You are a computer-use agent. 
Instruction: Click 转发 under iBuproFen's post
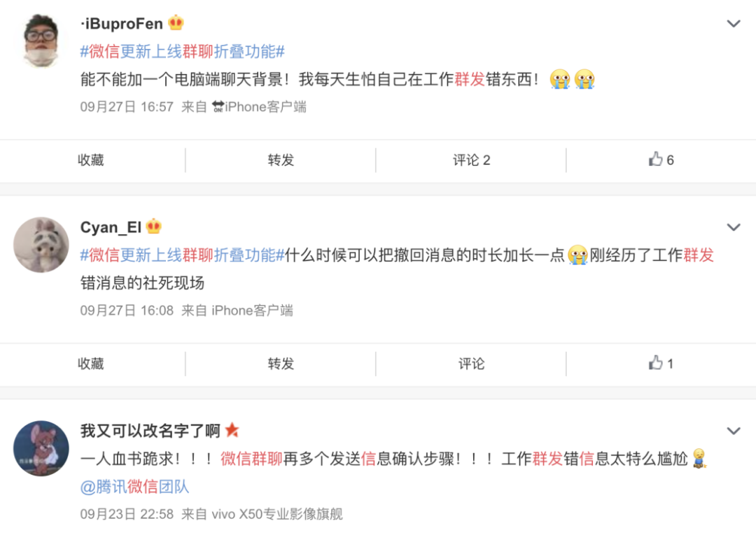[281, 160]
